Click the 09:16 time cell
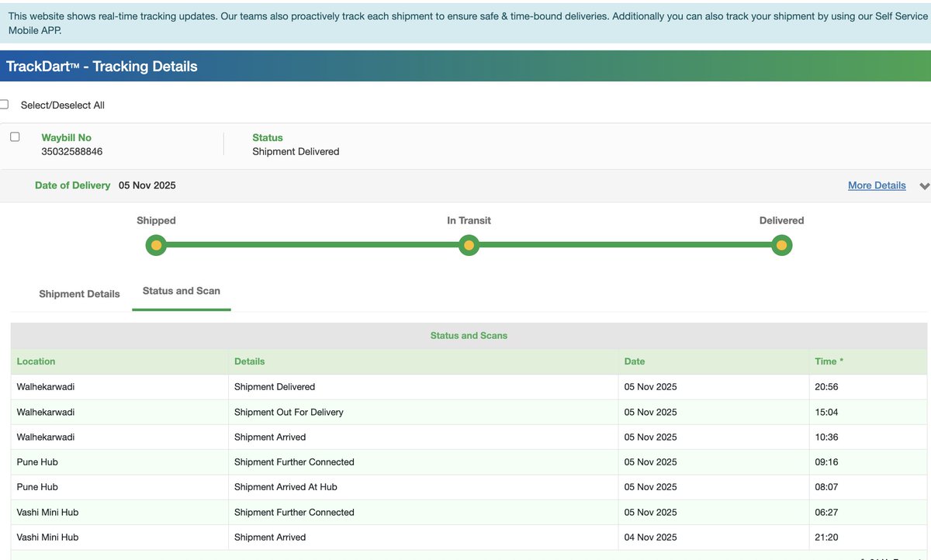Screen dimensions: 931x560 pyautogui.click(x=826, y=461)
